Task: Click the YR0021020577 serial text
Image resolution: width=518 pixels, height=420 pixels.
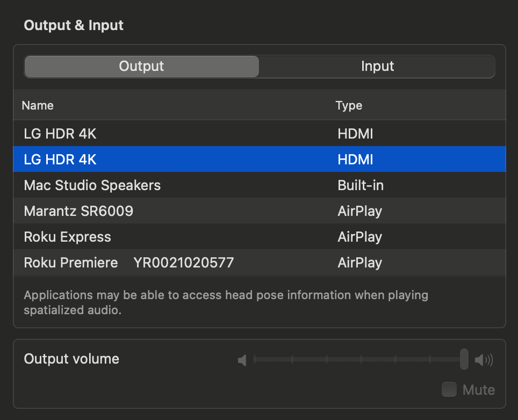Action: pos(184,263)
